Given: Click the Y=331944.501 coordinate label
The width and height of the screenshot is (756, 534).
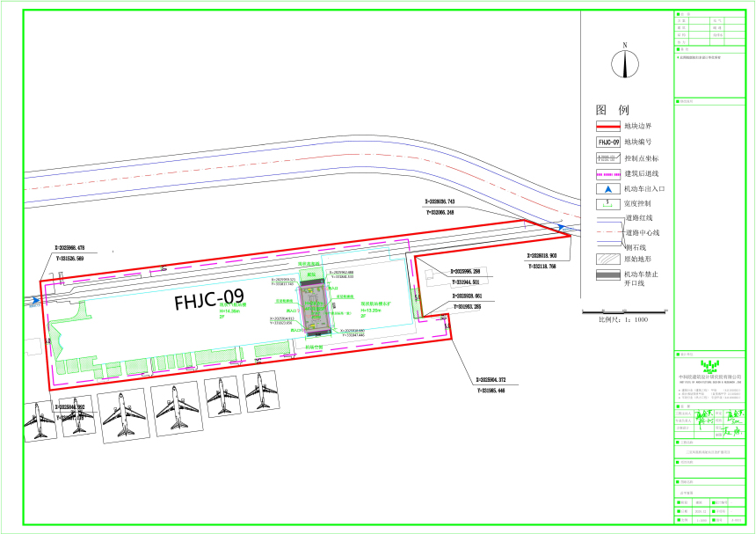Looking at the screenshot, I should (466, 282).
